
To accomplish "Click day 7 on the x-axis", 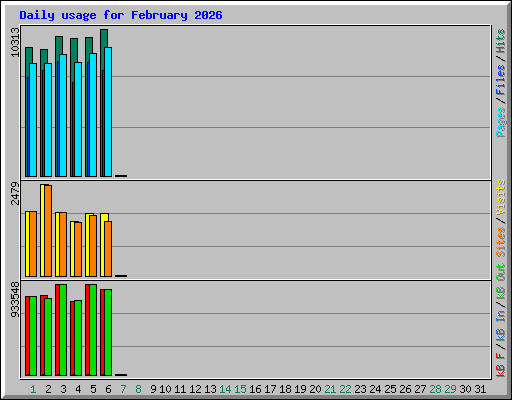I will click(x=123, y=389).
